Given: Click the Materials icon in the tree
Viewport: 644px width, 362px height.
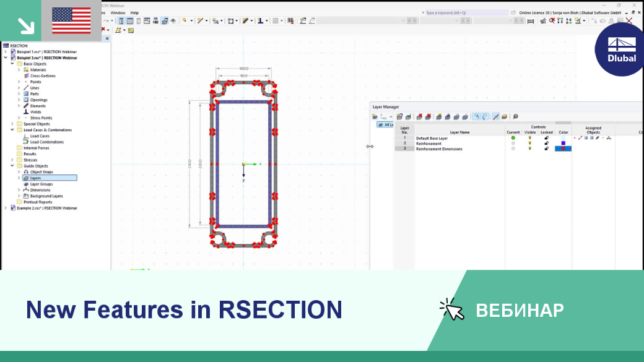Looking at the screenshot, I should click(x=26, y=70).
